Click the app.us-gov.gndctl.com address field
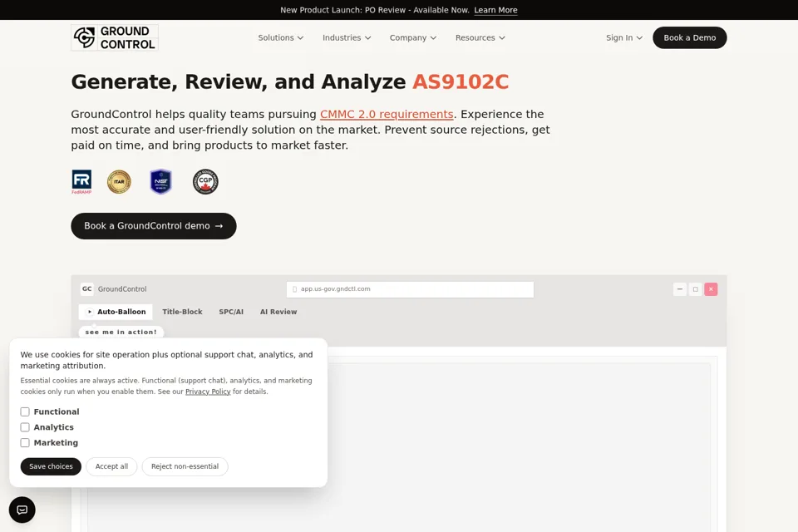 (x=410, y=289)
